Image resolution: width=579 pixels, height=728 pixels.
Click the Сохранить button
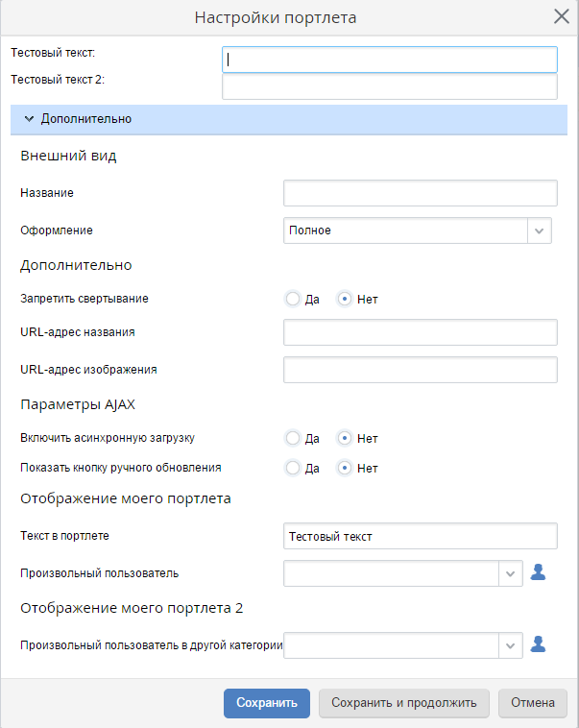(267, 703)
